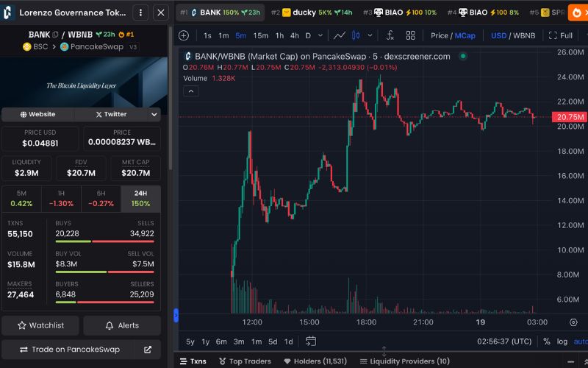This screenshot has width=588, height=368.
Task: Enter Full screen chart mode
Action: (x=561, y=35)
